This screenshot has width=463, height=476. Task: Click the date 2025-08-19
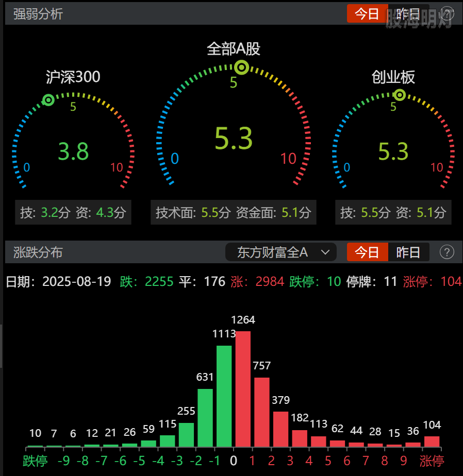coord(76,281)
